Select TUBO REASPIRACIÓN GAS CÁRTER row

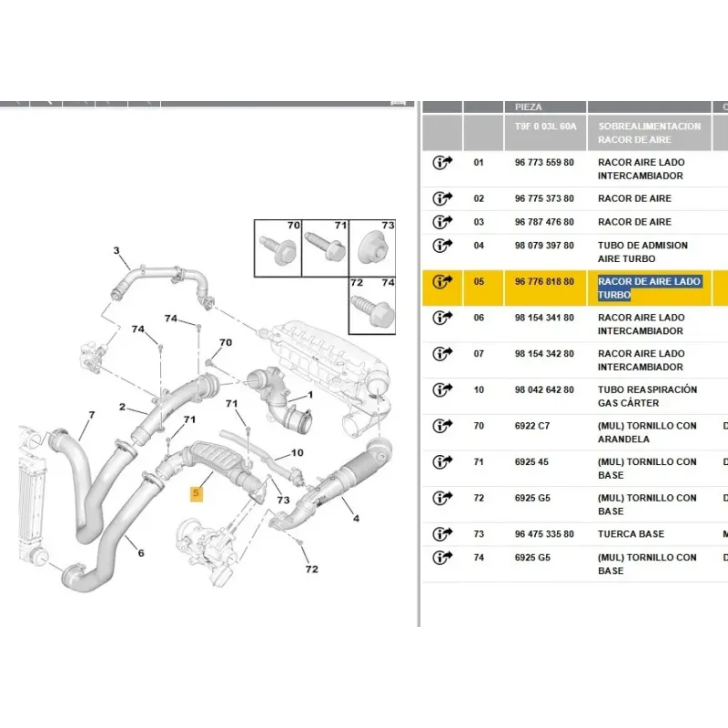coord(647,396)
